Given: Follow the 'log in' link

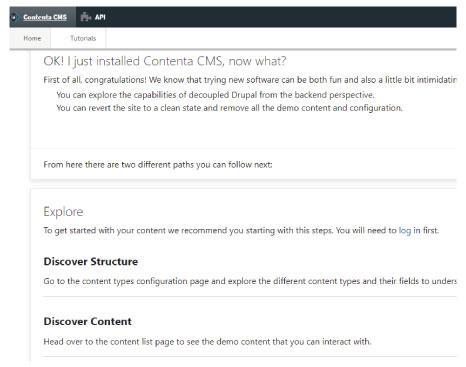Looking at the screenshot, I should (x=410, y=231).
